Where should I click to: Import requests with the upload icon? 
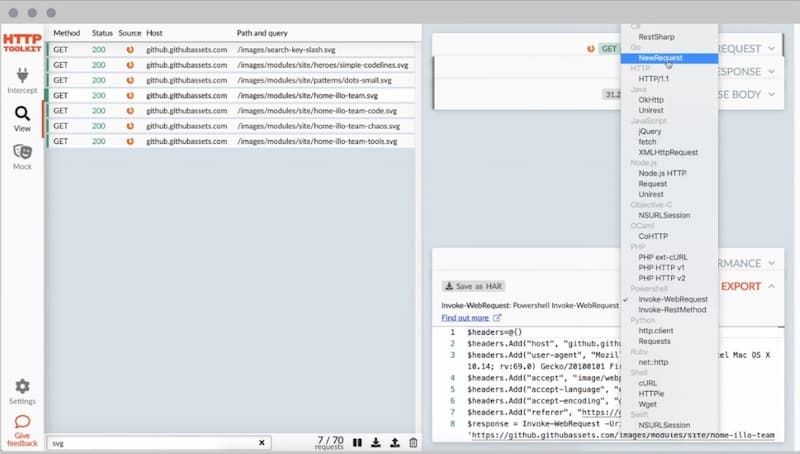pyautogui.click(x=395, y=442)
